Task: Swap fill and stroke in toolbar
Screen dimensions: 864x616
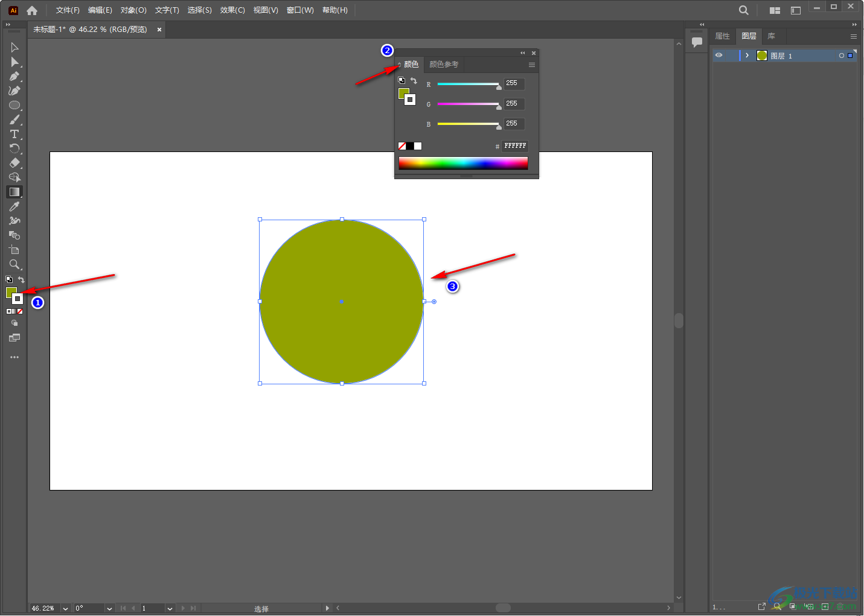Action: (x=21, y=279)
